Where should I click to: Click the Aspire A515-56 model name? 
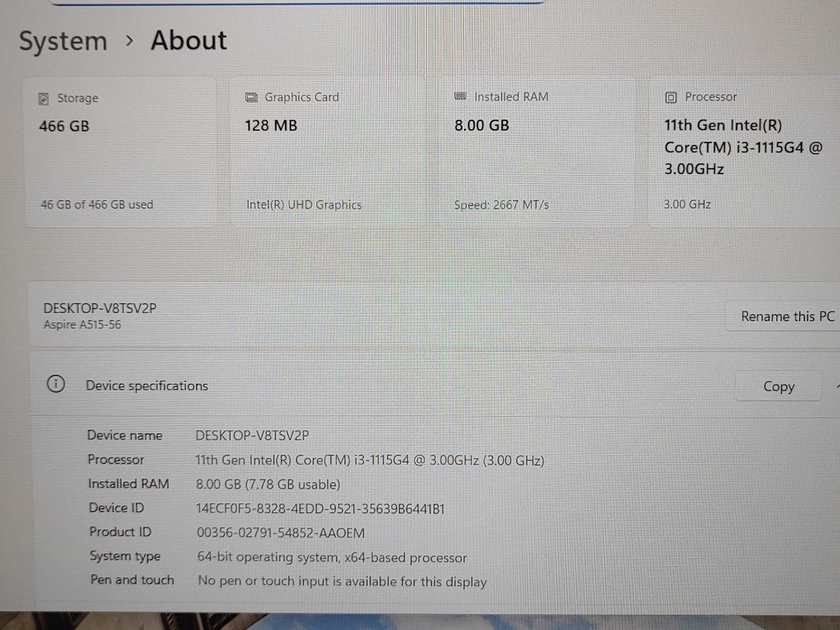coord(82,325)
